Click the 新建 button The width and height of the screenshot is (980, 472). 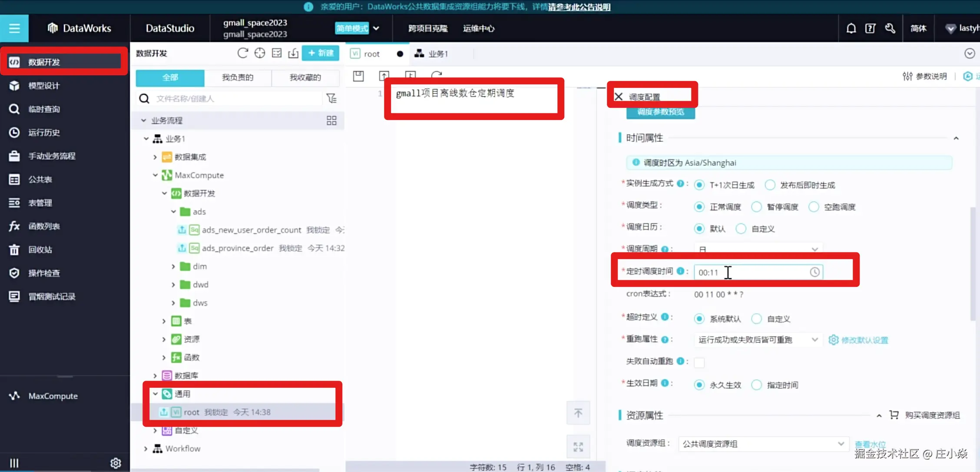point(321,53)
